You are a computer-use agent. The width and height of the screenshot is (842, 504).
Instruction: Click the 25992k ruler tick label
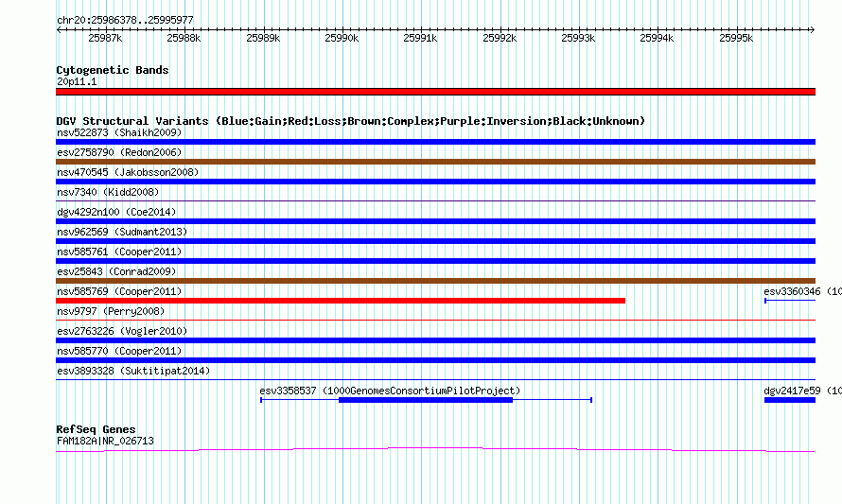[500, 38]
